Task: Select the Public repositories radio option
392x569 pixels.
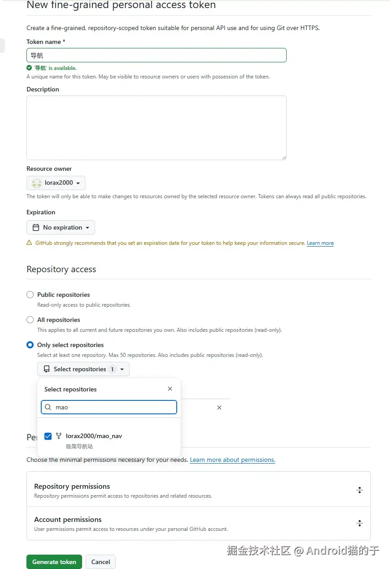Action: [30, 295]
